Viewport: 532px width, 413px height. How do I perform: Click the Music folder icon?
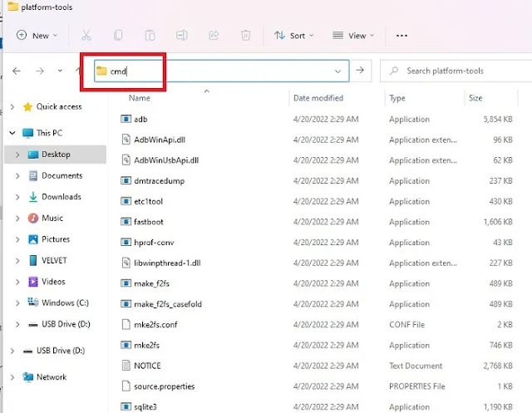(x=33, y=218)
